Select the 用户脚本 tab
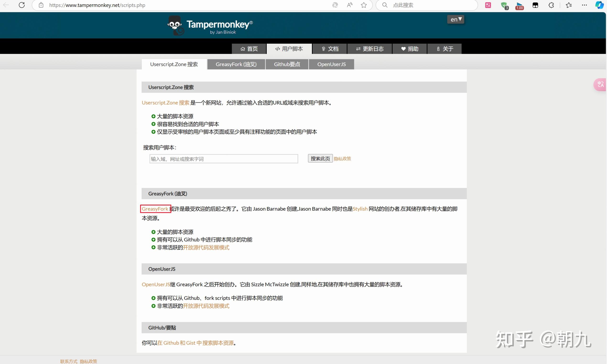607x364 pixels. 289,49
